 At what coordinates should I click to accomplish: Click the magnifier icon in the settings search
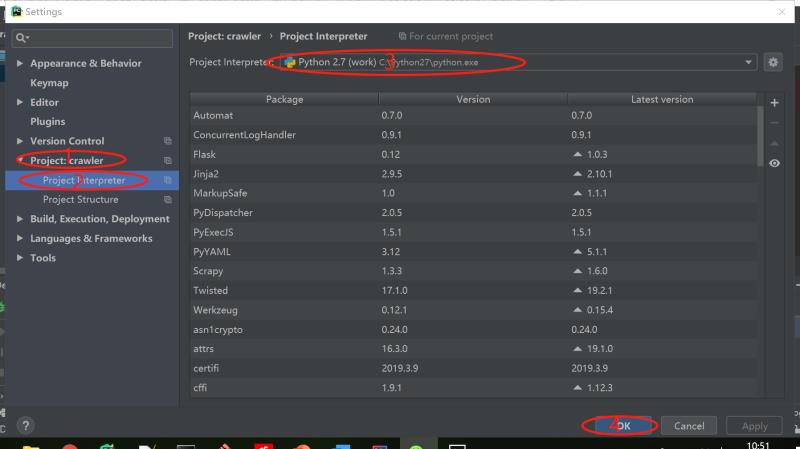[x=21, y=38]
